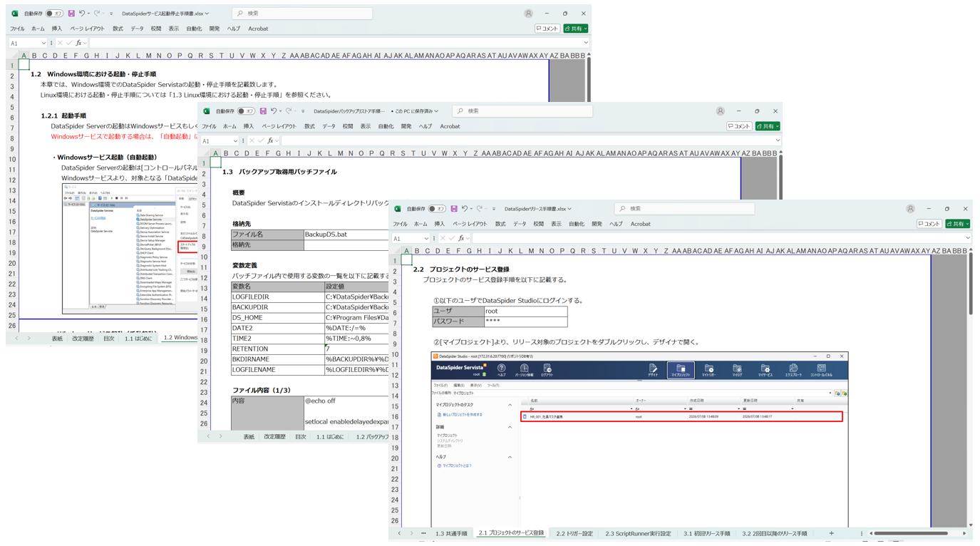This screenshot has width=980, height=546.
Task: Go to the previous sheet arrow in リリース手順書 window
Action: (x=399, y=533)
